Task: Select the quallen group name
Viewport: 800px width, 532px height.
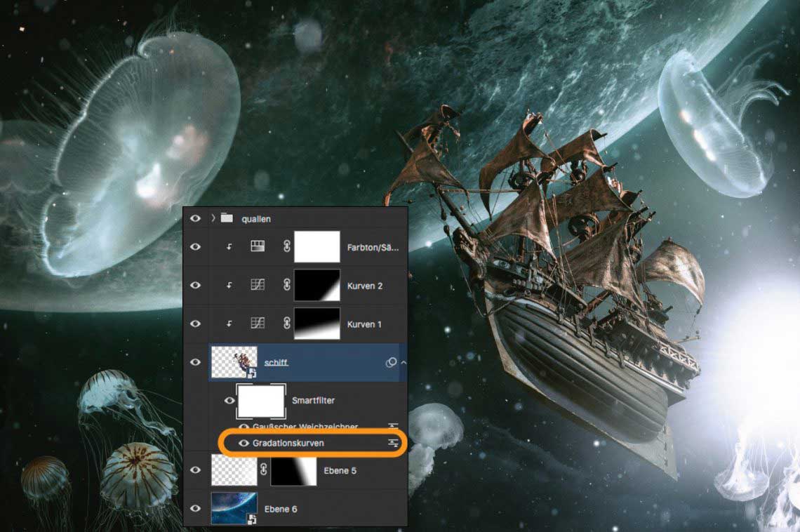Action: [x=256, y=219]
